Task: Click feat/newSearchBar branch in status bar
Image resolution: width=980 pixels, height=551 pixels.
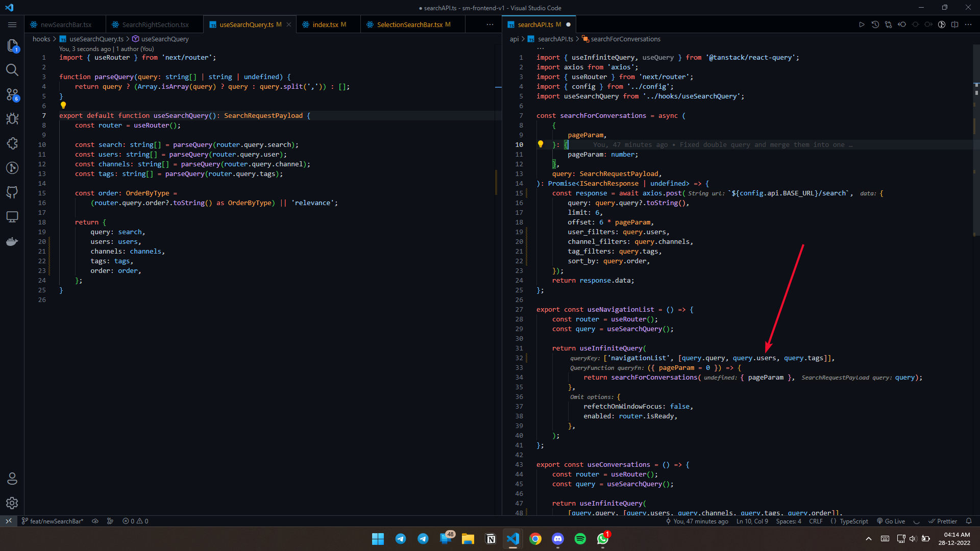Action: tap(53, 521)
